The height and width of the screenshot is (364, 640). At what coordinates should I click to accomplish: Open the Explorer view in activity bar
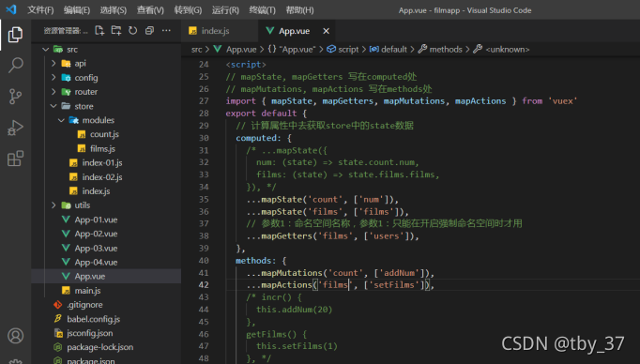pos(15,35)
